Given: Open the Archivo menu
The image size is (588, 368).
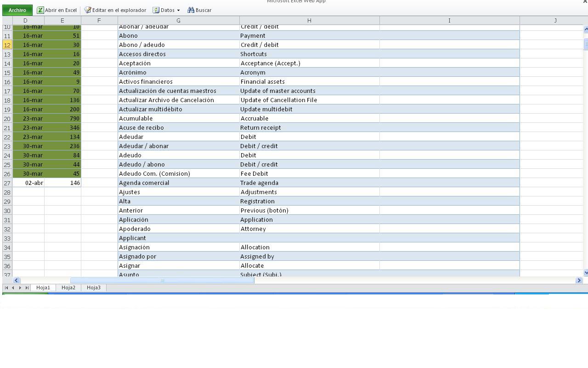Looking at the screenshot, I should point(17,10).
